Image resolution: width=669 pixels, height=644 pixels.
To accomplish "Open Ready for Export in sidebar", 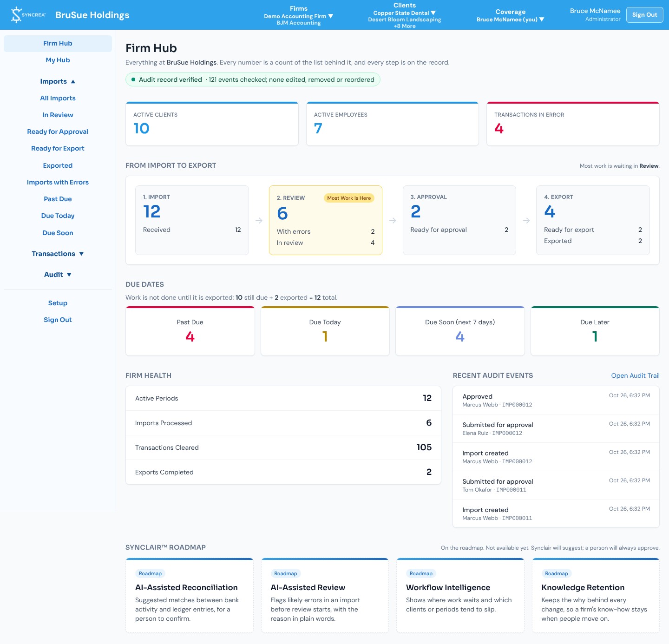I will tap(58, 148).
